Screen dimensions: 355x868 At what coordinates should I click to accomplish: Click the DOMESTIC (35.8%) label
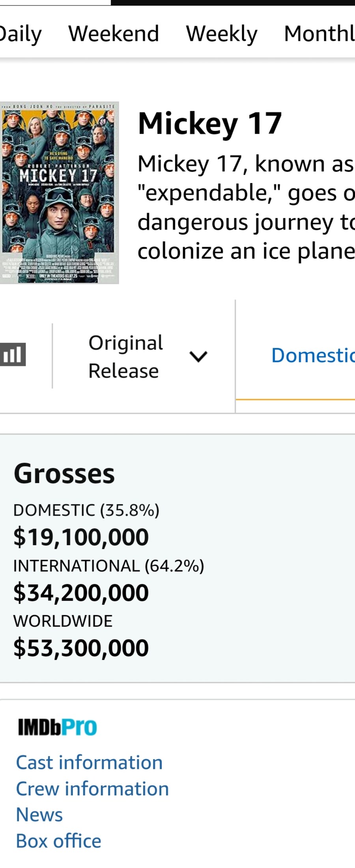pyautogui.click(x=86, y=510)
